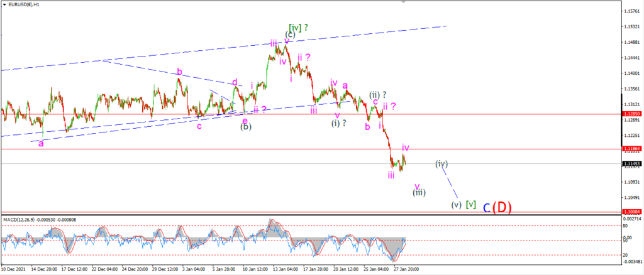644x275 pixels.
Task: Open the chart dropdown arrow beside EURUSD title
Action: click(4, 6)
